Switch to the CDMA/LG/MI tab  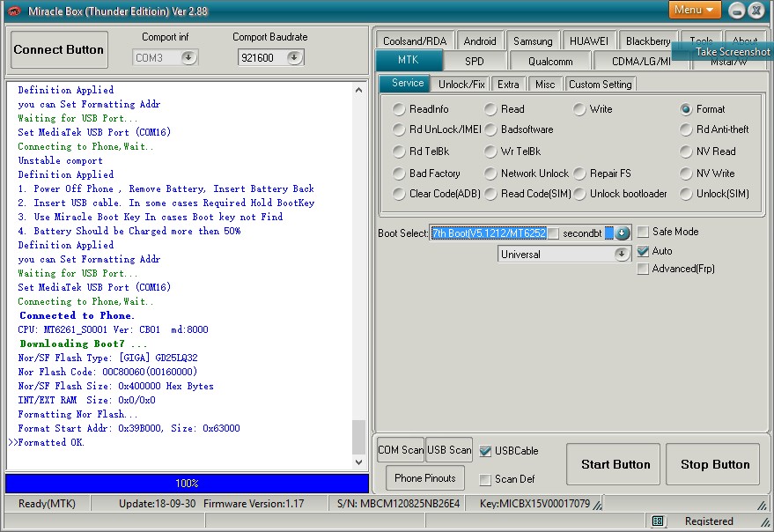coord(641,62)
